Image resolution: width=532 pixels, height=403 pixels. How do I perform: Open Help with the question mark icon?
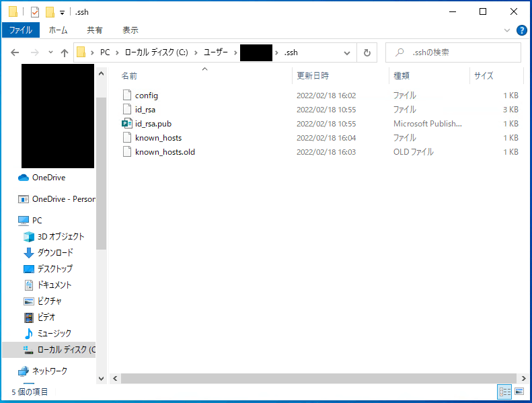click(521, 30)
